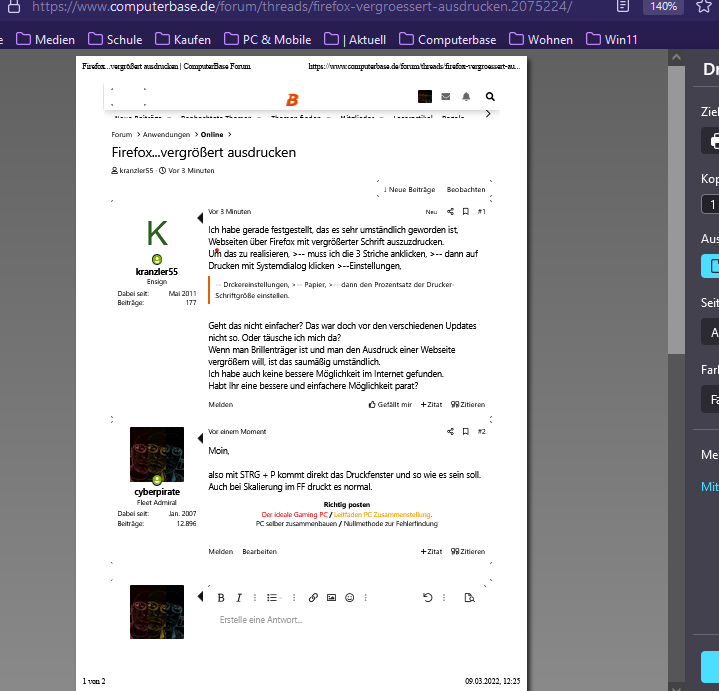Undo in the reply editor
719x691 pixels.
pos(427,597)
